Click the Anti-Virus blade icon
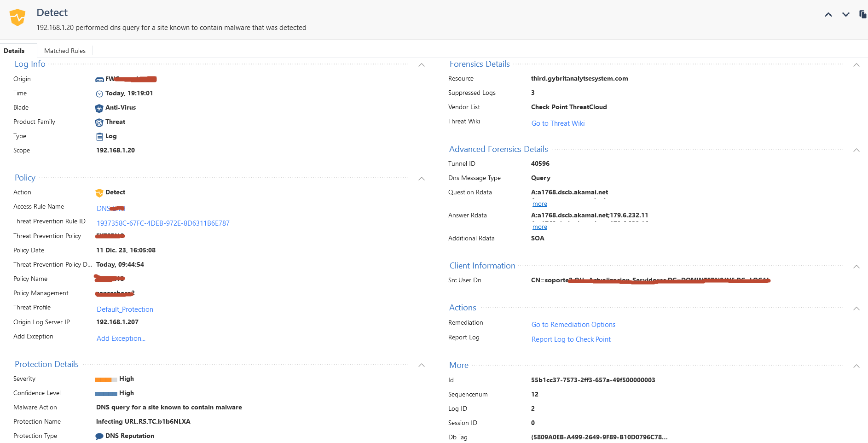The width and height of the screenshot is (868, 443). (x=99, y=108)
